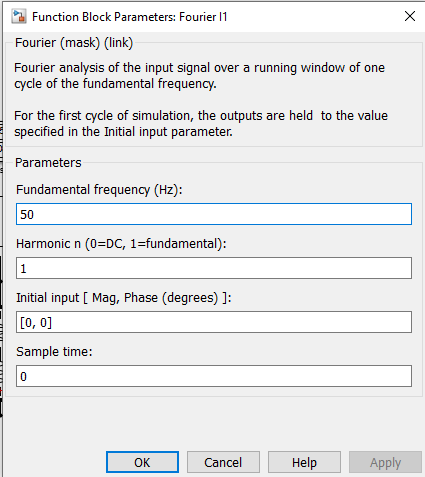The image size is (425, 477).
Task: Select the Harmonic n input field
Action: [214, 268]
